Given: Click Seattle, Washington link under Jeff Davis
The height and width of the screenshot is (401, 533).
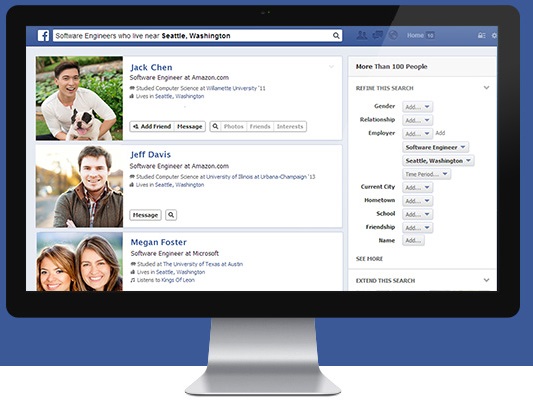Looking at the screenshot, I should coord(179,185).
